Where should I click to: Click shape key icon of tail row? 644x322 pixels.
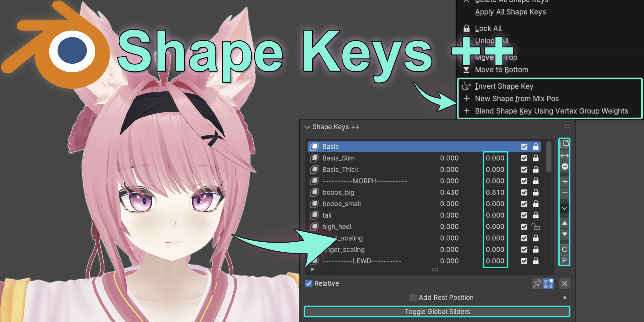[314, 215]
